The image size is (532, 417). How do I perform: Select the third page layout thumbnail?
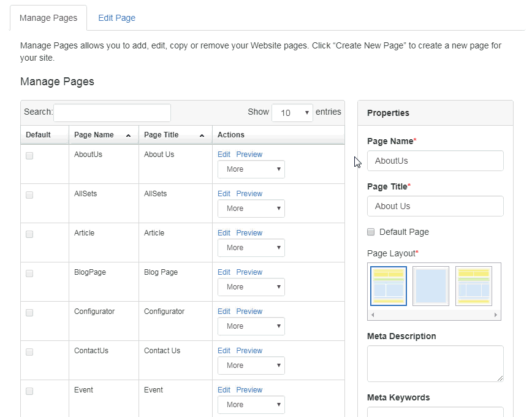[x=474, y=286]
